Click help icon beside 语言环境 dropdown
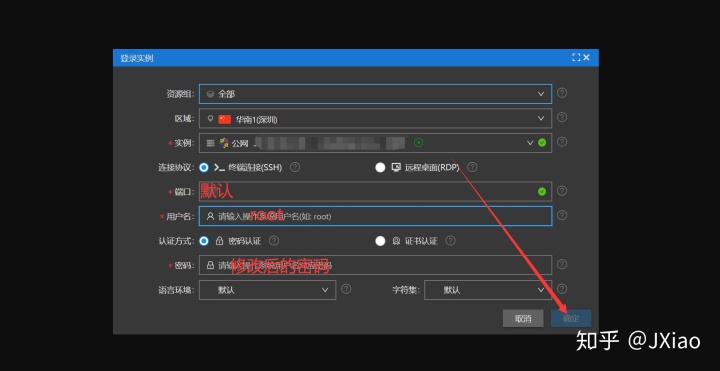720x371 pixels. pyautogui.click(x=346, y=288)
